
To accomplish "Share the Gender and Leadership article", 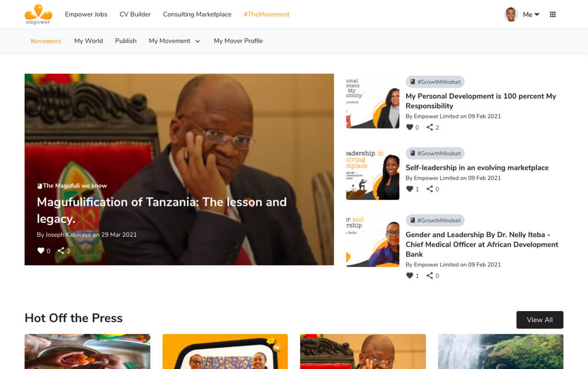I will [430, 276].
